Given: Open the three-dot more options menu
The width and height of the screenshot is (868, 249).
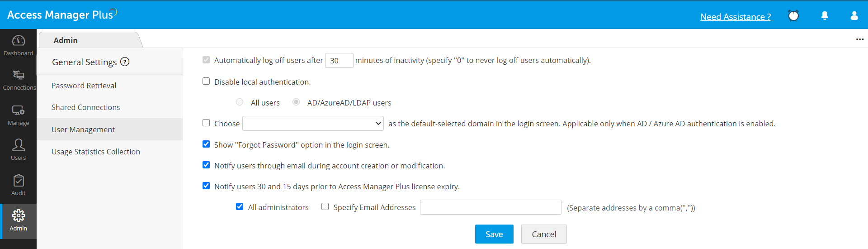Looking at the screenshot, I should [859, 39].
